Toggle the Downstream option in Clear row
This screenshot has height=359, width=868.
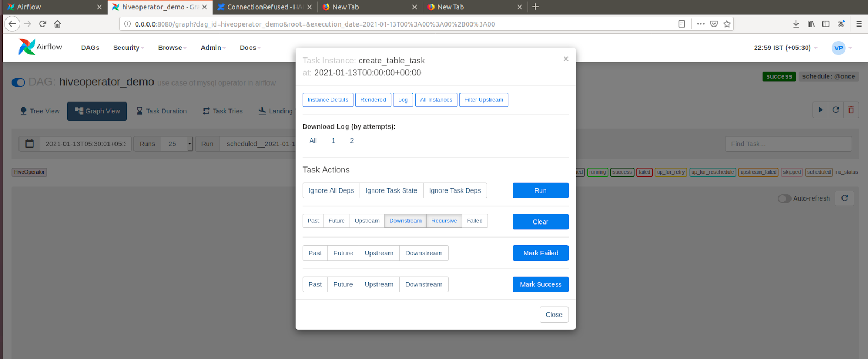[405, 221]
